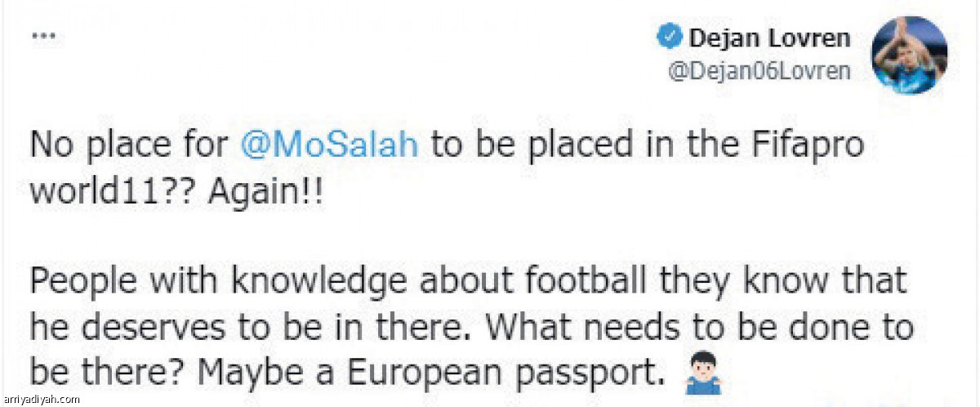Click 'they know that' in the tweet
The width and height of the screenshot is (980, 407).
755,282
